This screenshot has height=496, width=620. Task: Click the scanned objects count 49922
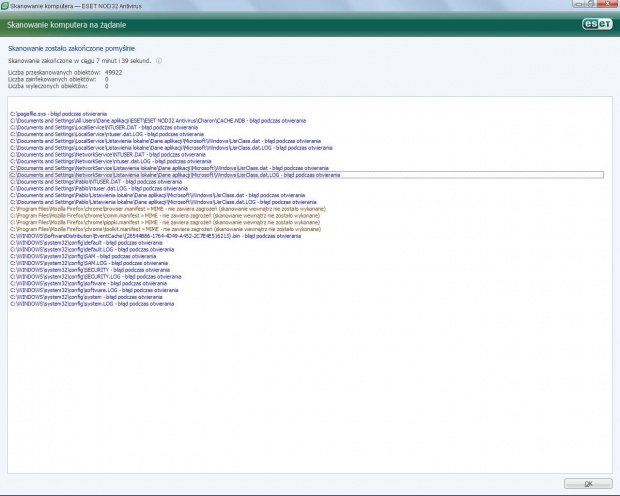point(113,73)
